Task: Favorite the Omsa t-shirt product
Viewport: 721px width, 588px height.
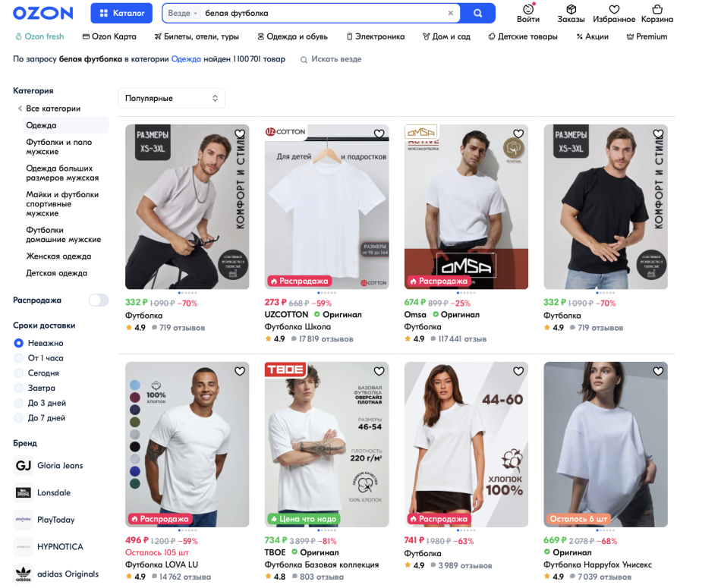Action: pos(518,134)
